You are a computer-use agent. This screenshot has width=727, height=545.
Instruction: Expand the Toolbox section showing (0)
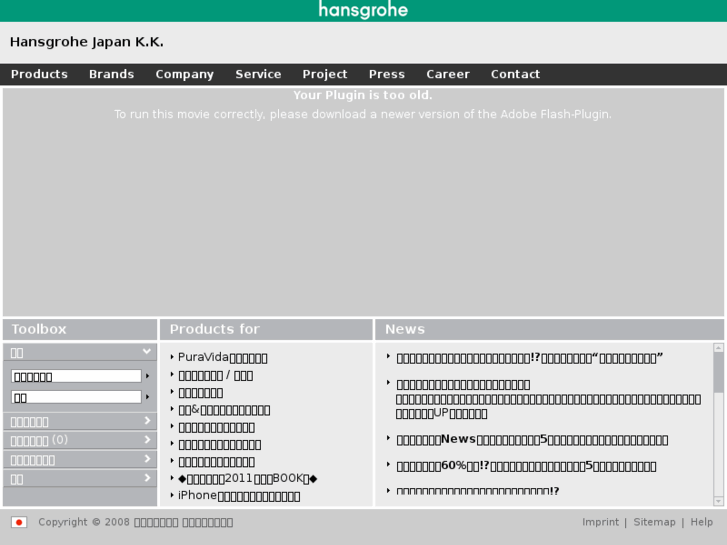[80, 440]
